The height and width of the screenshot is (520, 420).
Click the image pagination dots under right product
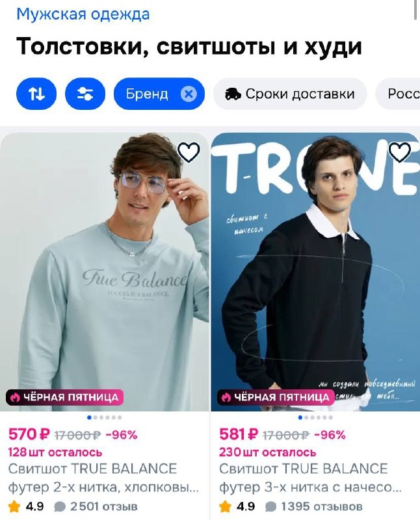(315, 417)
